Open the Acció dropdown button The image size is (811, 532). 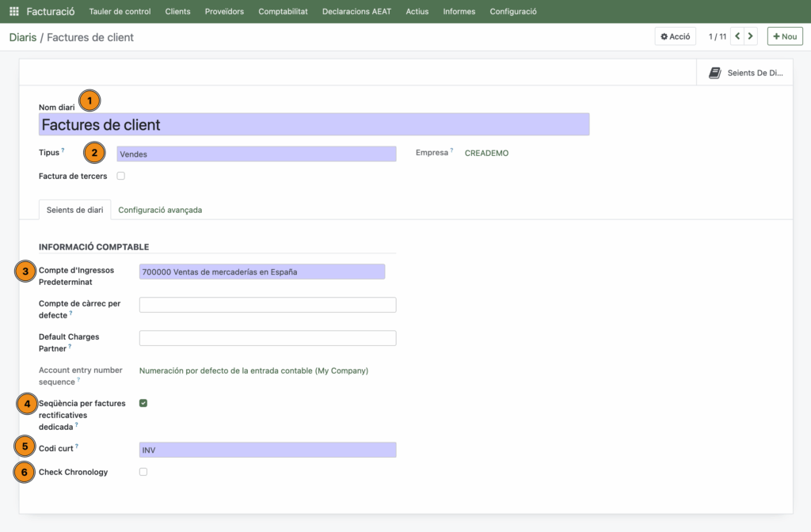(675, 36)
